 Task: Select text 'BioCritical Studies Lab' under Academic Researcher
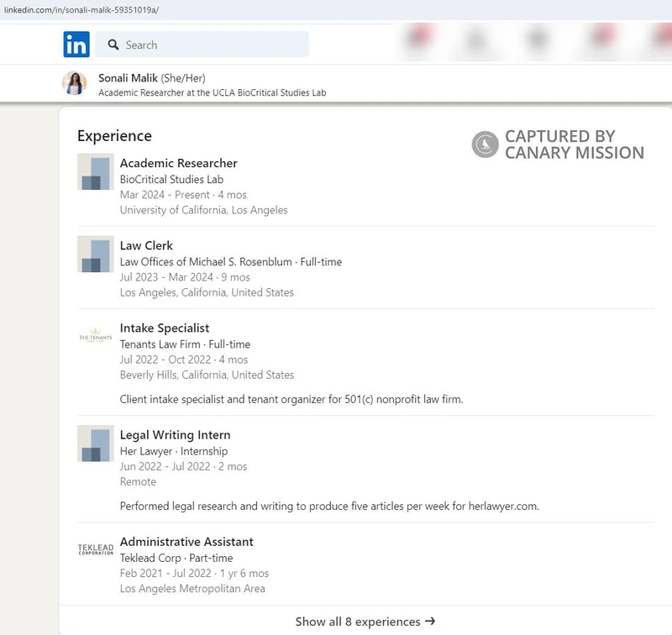click(x=171, y=179)
